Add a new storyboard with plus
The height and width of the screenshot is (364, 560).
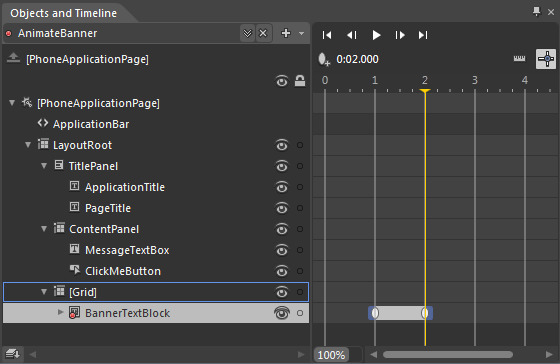pyautogui.click(x=286, y=33)
